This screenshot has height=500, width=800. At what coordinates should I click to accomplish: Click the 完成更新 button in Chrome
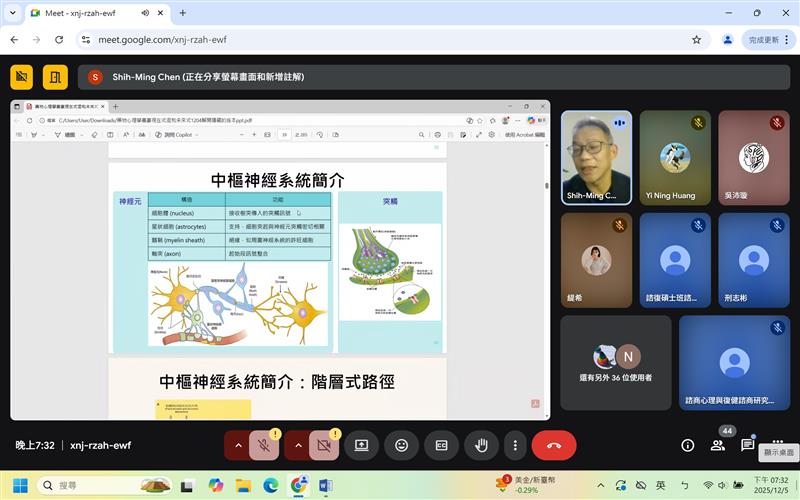pos(763,40)
